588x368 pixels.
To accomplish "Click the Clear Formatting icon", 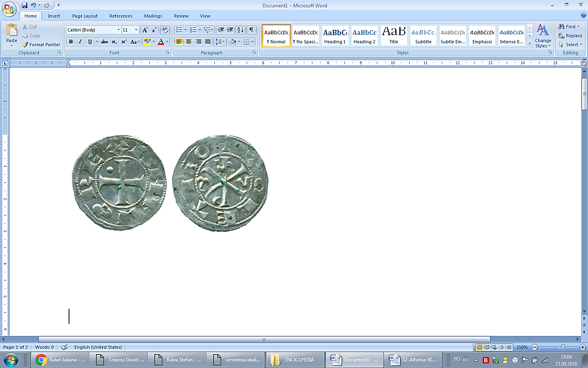I will pyautogui.click(x=165, y=30).
